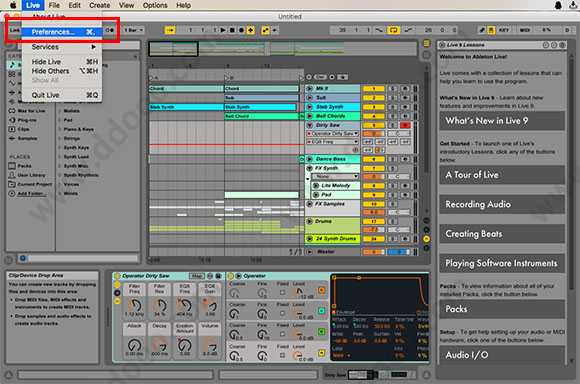Screen dimensions: 580x384
Task: Open Current Project under Places
Action: pos(30,184)
